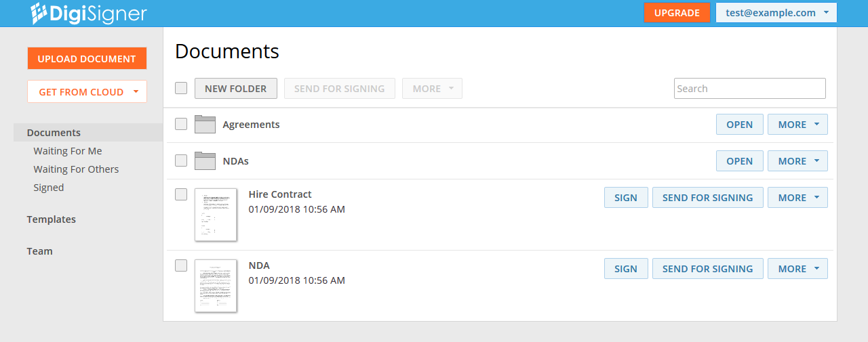Select the NDA document checkbox
The height and width of the screenshot is (342, 868).
pos(181,265)
